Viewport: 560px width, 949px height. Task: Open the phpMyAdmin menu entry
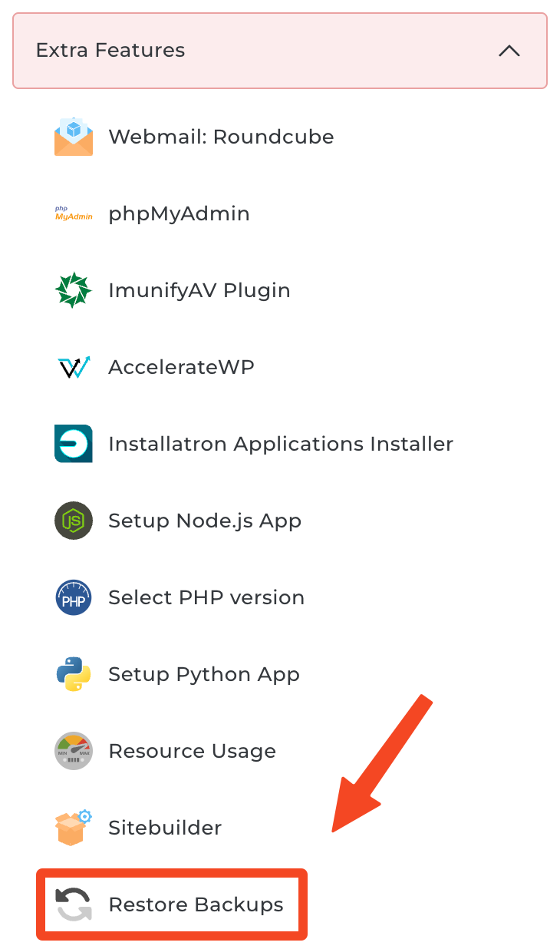pyautogui.click(x=179, y=213)
